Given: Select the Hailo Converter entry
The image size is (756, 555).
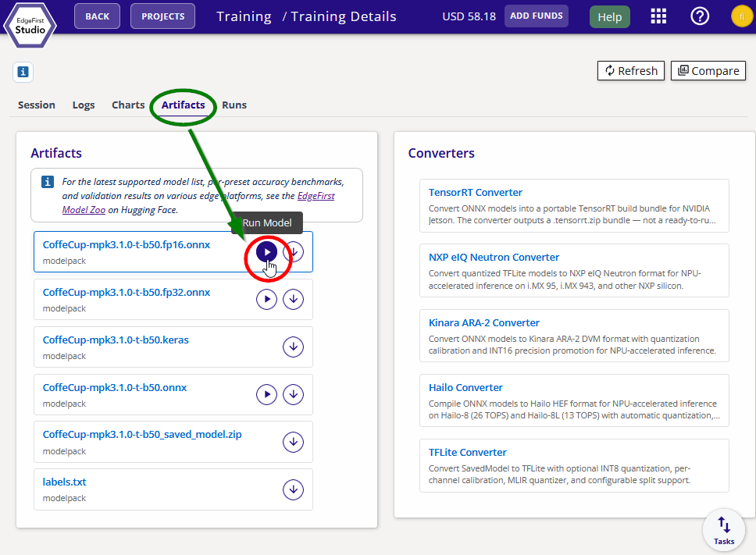Looking at the screenshot, I should [574, 401].
